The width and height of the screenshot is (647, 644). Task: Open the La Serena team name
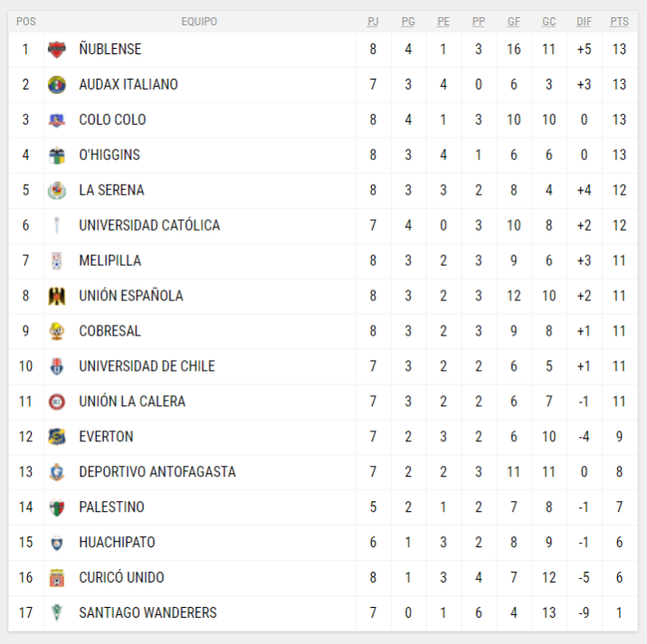click(x=111, y=190)
